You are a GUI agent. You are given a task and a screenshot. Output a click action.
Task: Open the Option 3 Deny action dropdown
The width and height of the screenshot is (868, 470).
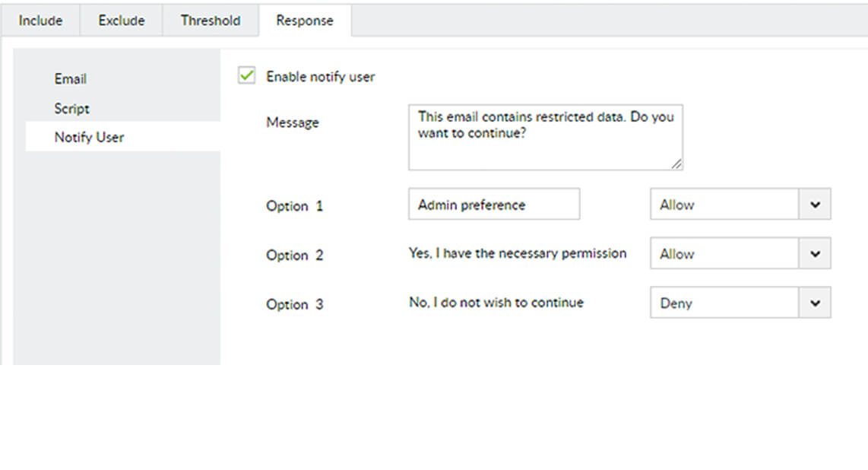(724, 303)
